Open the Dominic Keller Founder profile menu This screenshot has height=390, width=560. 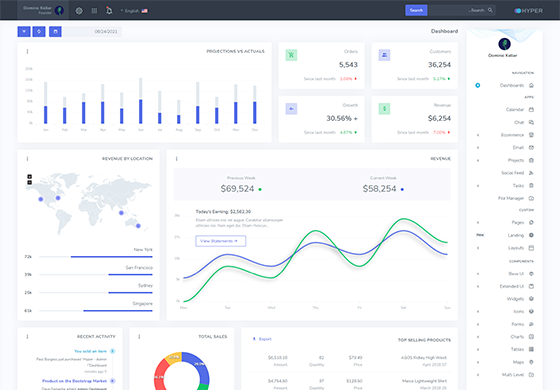pos(43,10)
